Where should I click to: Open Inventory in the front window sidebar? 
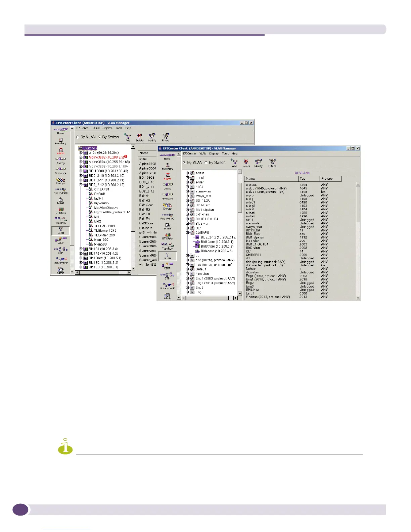(167, 167)
